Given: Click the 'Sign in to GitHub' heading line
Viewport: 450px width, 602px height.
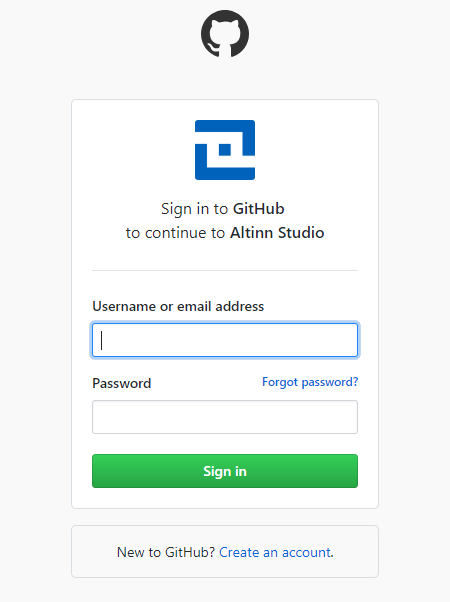Looking at the screenshot, I should tap(223, 209).
